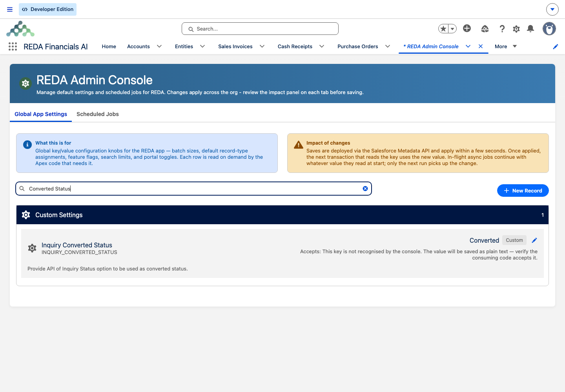Click the Inquiry Converted Status title

coord(77,245)
